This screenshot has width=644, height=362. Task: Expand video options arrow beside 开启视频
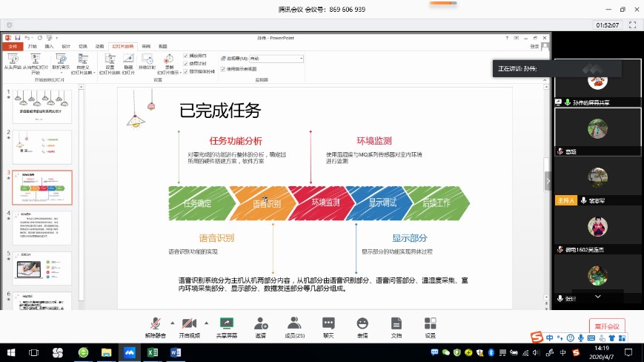(x=205, y=323)
